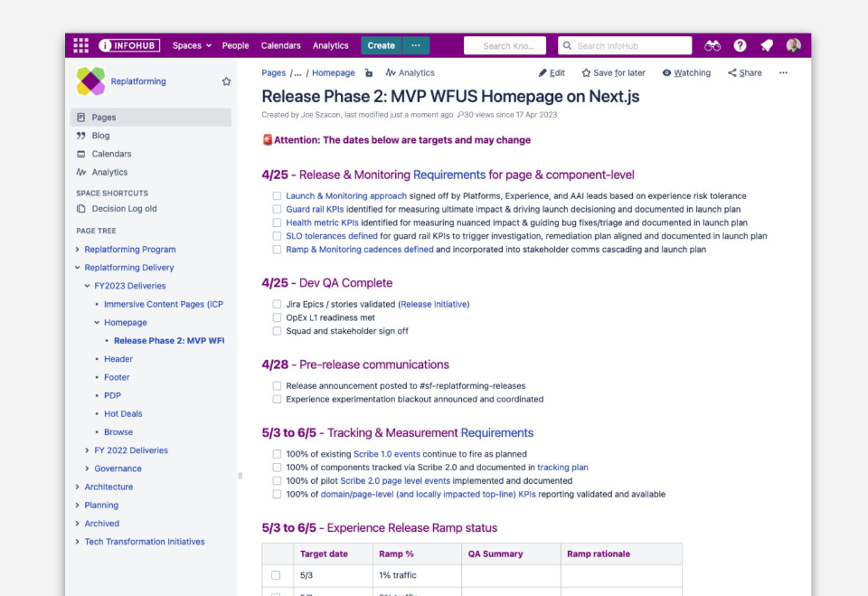Image resolution: width=868 pixels, height=596 pixels.
Task: Expand Governance tree node
Action: 87,468
